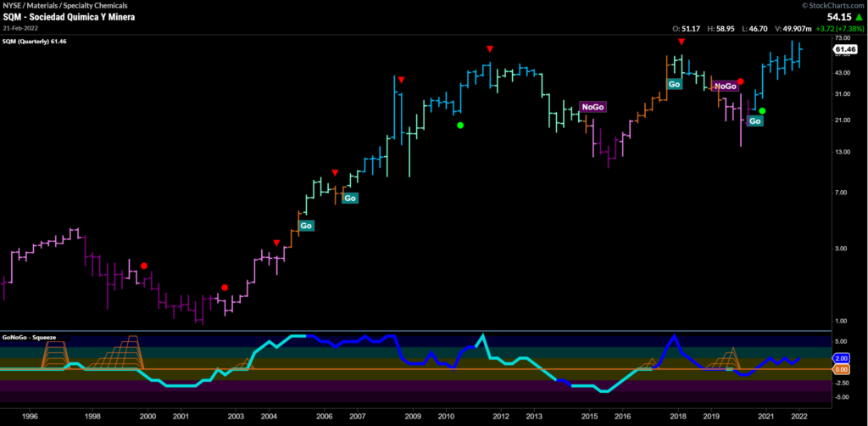The height and width of the screenshot is (426, 868).
Task: Click the red triangle above 2006 price bars
Action: tap(334, 173)
